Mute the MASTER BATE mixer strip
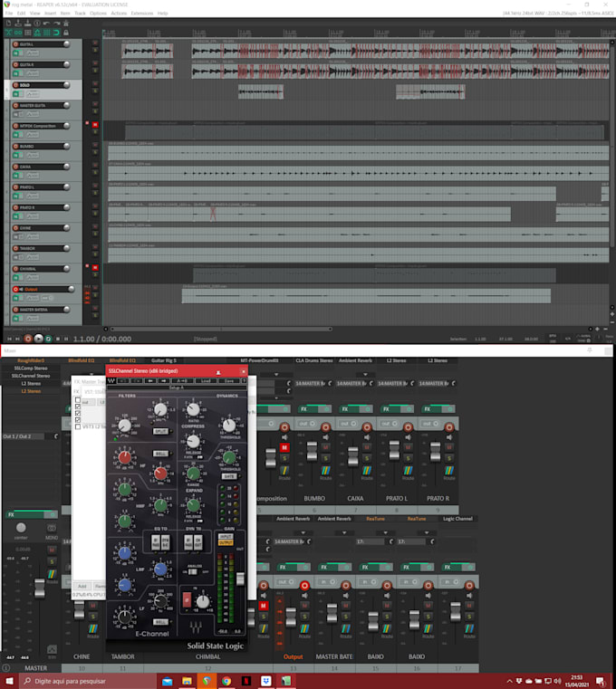This screenshot has width=616, height=689. click(x=346, y=606)
